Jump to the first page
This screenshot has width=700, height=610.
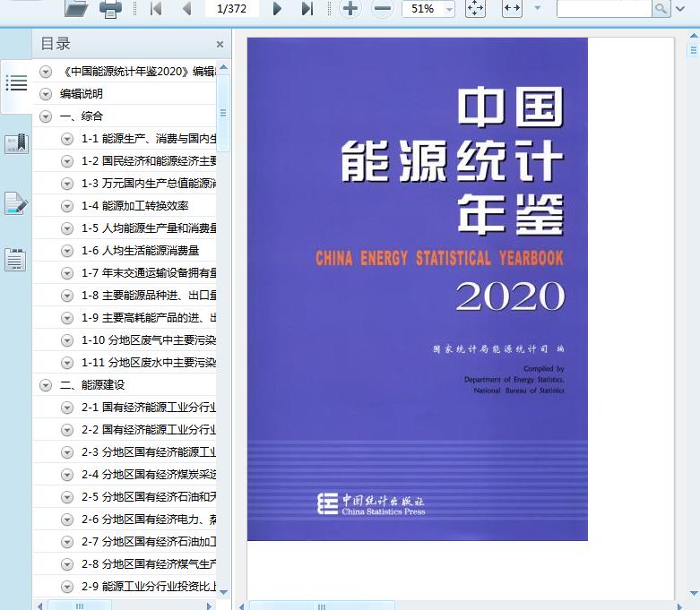click(x=156, y=8)
